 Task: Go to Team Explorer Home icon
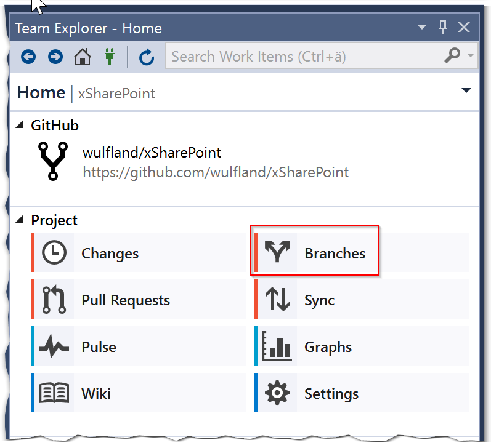point(82,57)
